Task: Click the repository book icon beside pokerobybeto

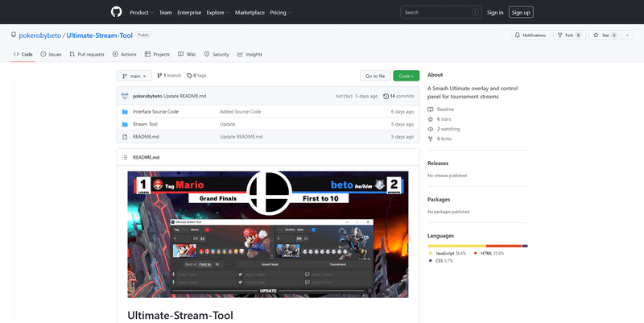Action: click(x=14, y=35)
